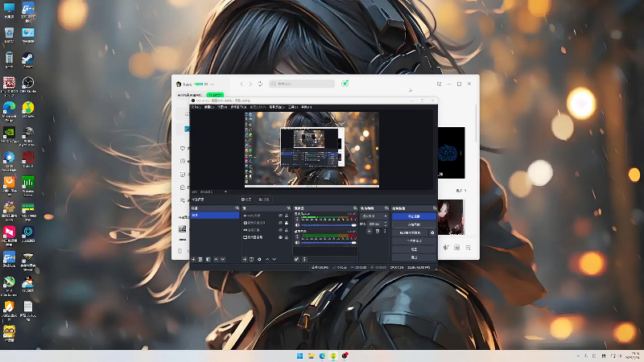644x362 pixels.
Task: Add a new scene in OBS
Action: (193, 259)
